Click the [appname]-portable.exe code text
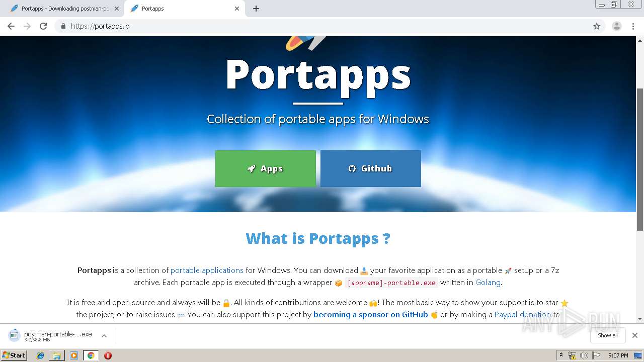 [391, 283]
